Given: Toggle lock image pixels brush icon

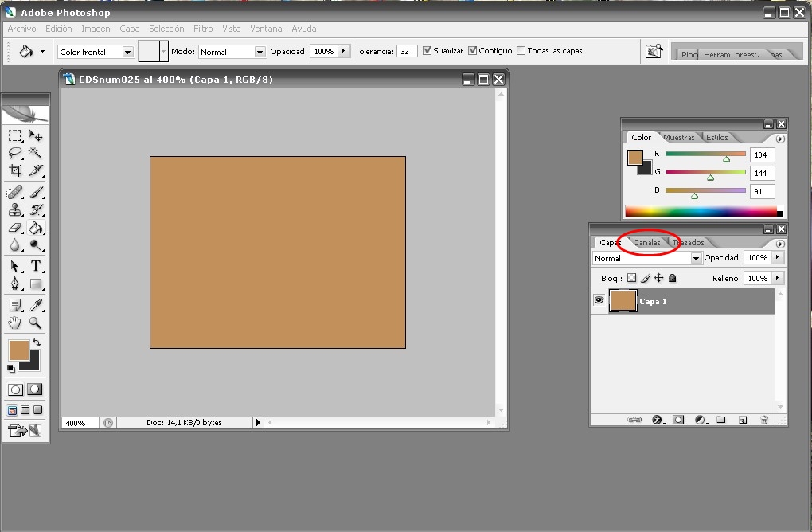Looking at the screenshot, I should click(646, 278).
